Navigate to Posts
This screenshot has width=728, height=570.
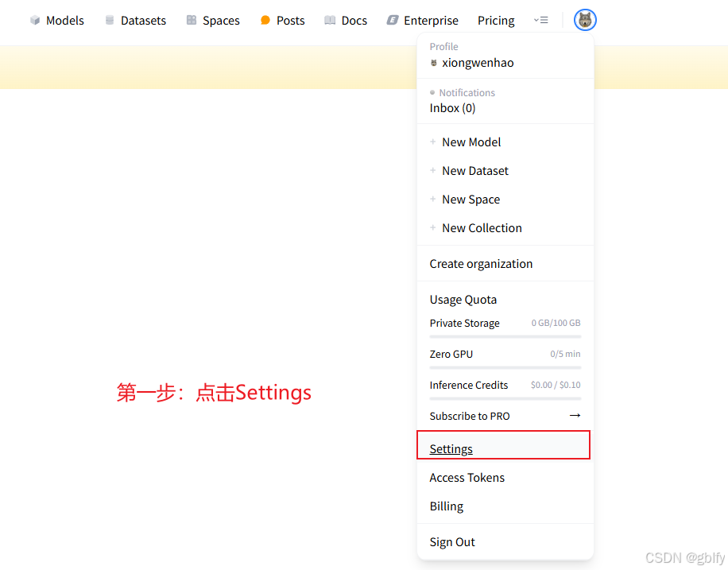pos(291,21)
